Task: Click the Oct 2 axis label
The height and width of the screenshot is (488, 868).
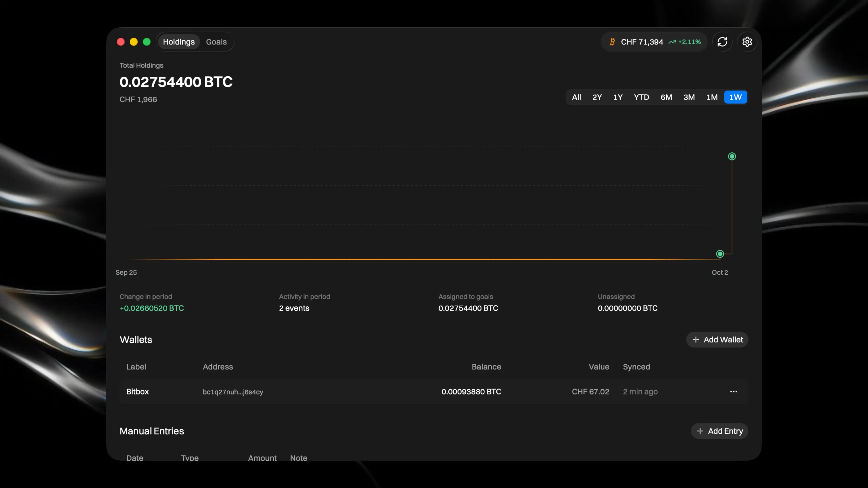Action: click(x=720, y=272)
